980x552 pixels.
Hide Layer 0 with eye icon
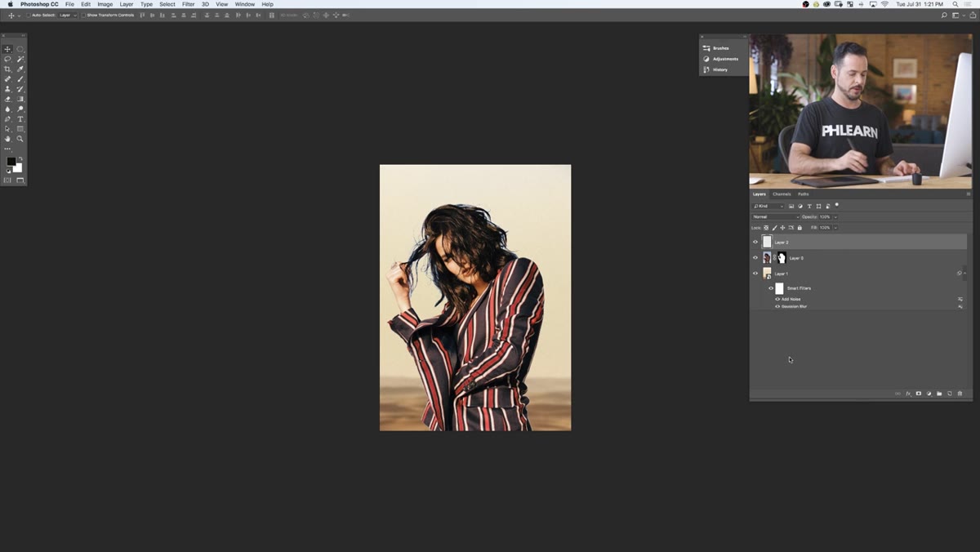(x=755, y=258)
